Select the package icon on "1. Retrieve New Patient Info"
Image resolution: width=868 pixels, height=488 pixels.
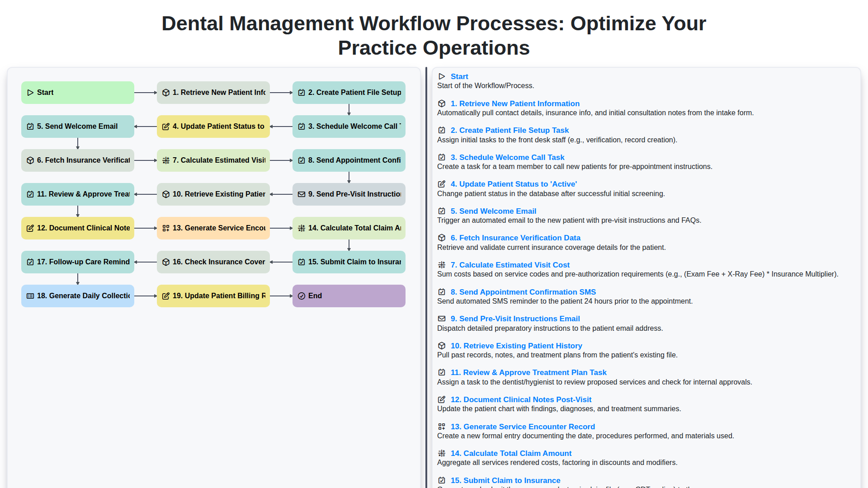[x=166, y=92]
